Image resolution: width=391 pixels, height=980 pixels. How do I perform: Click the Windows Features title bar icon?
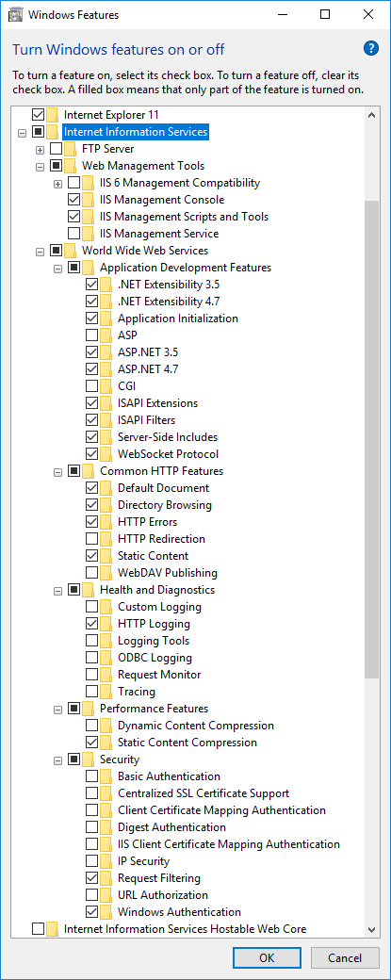(14, 14)
